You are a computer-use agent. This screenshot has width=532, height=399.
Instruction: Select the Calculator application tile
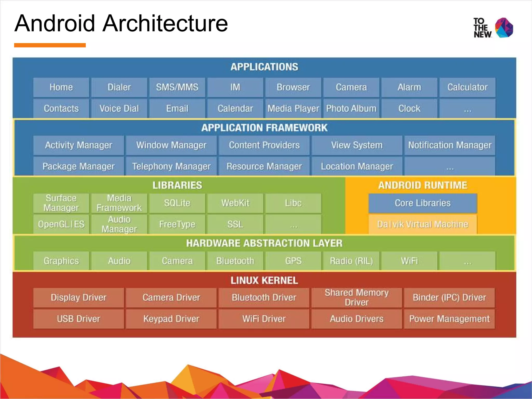[x=467, y=87]
